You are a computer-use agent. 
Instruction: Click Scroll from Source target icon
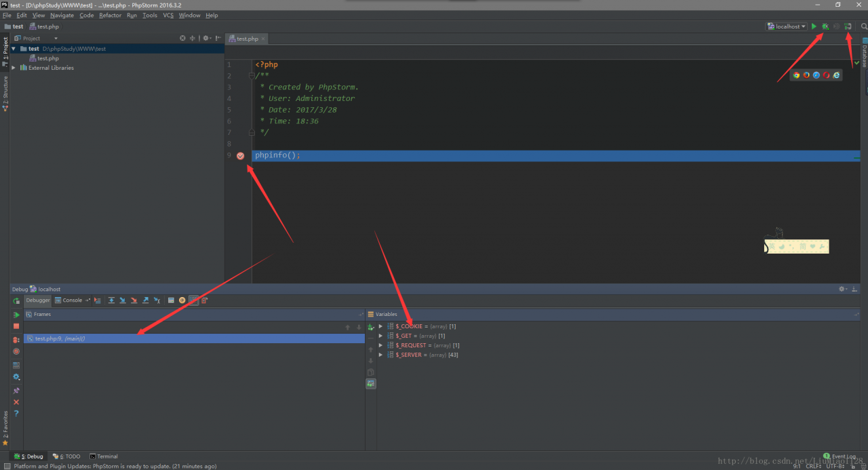click(182, 38)
